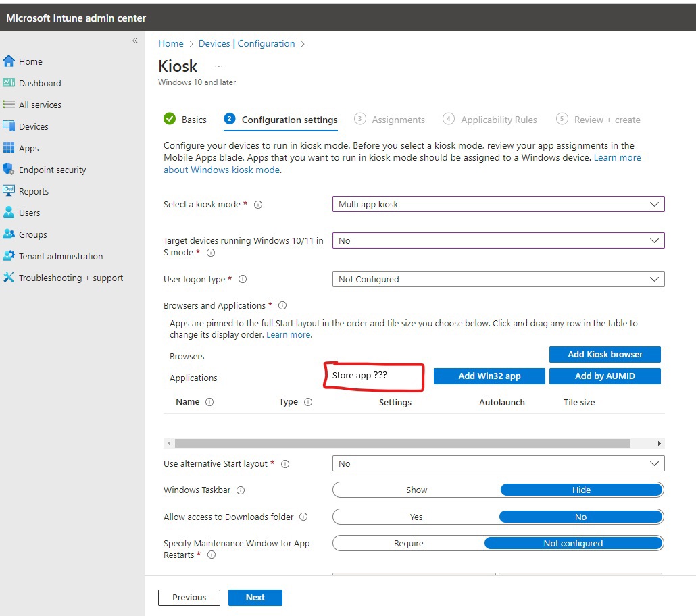Set Downloads folder access to Yes
The width and height of the screenshot is (696, 616).
tap(416, 517)
